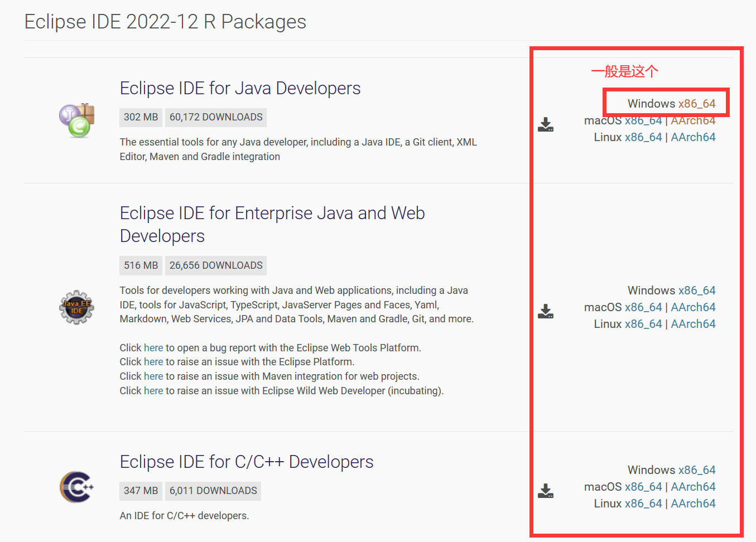Click Enterprise description starting 'Tools for developers working'

[297, 304]
